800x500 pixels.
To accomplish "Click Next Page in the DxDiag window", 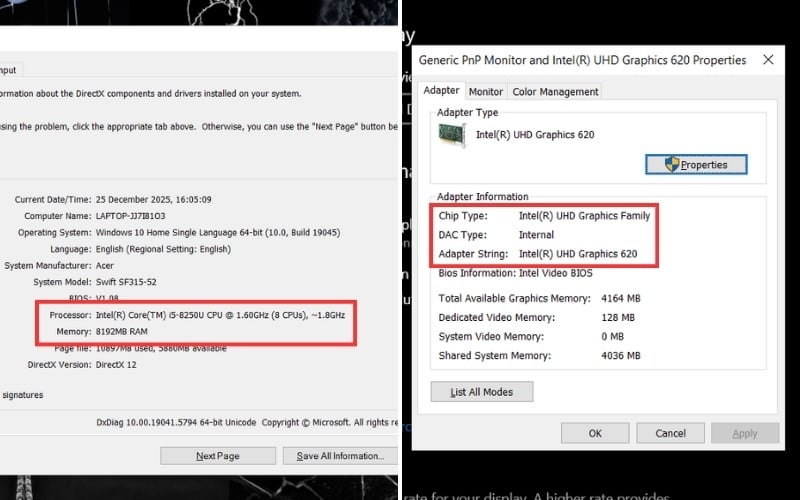I will 218,456.
